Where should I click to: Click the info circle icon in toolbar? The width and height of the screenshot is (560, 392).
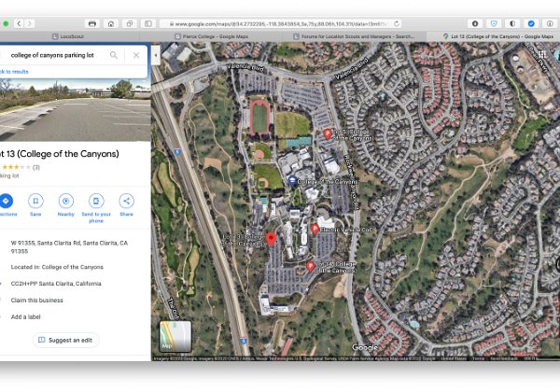(550, 24)
